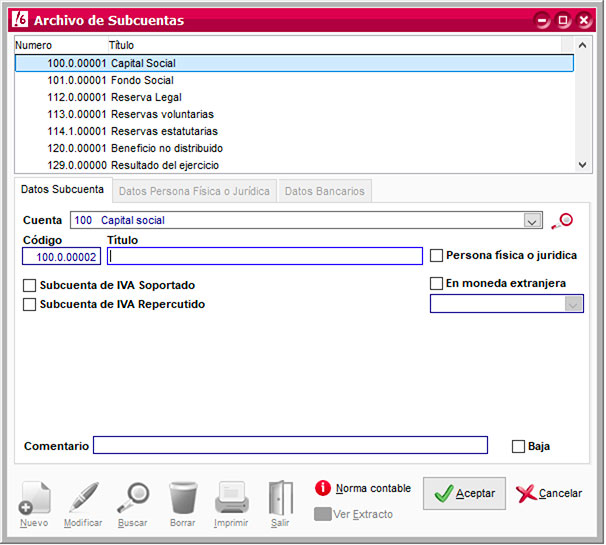Click the Comentario text field
606x545 pixels.
click(290, 446)
